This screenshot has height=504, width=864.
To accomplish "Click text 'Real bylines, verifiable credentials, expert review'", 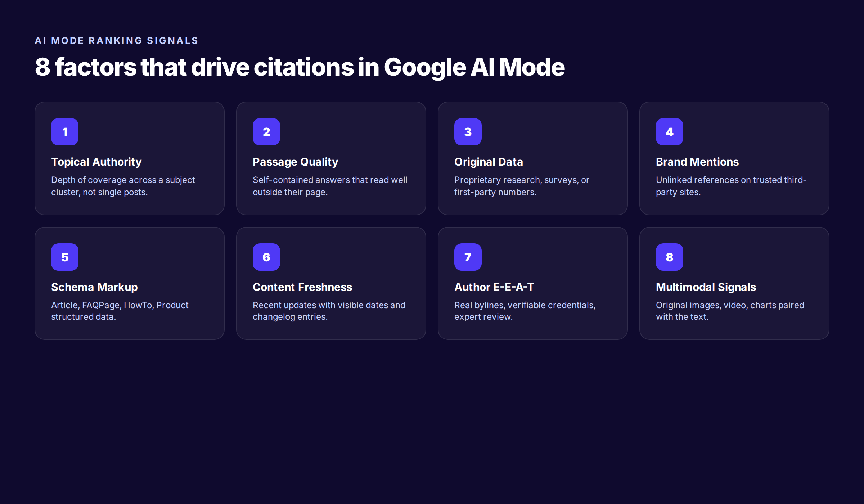I will [525, 311].
